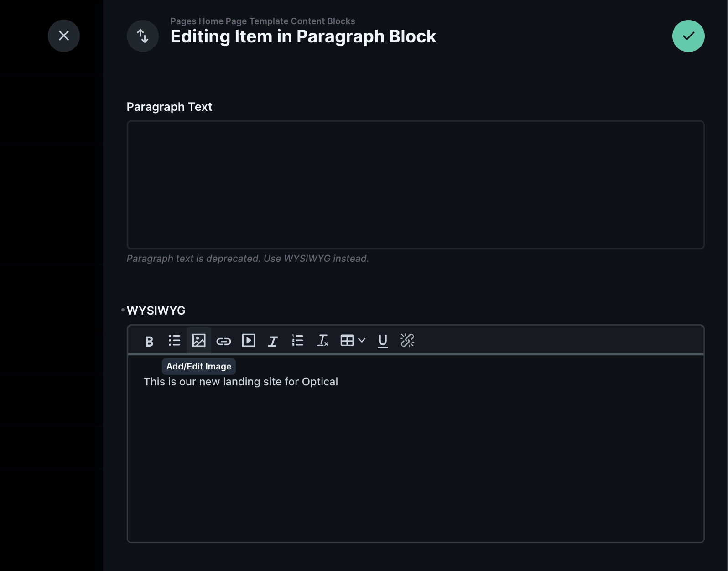
Task: Click the "WYSIWYG" field label
Action: [156, 311]
